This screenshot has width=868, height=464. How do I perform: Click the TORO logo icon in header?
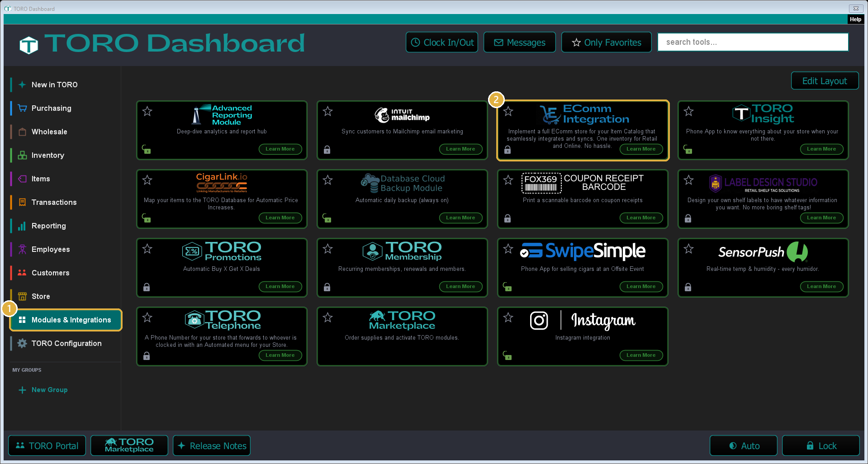coord(29,45)
